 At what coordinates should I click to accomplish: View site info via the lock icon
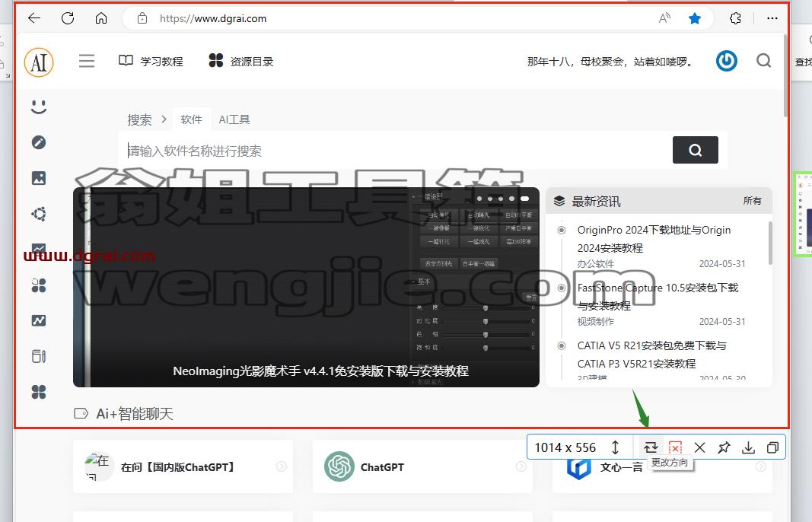coord(142,18)
